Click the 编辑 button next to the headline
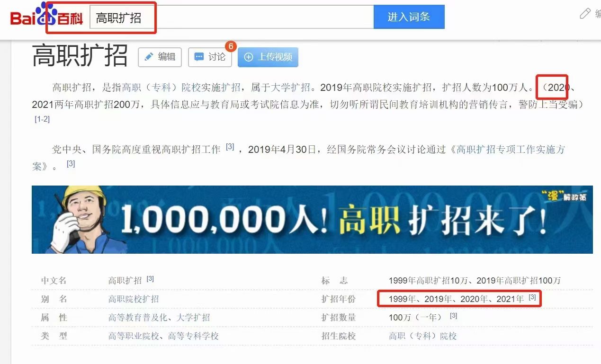The height and width of the screenshot is (364, 601). pyautogui.click(x=160, y=57)
